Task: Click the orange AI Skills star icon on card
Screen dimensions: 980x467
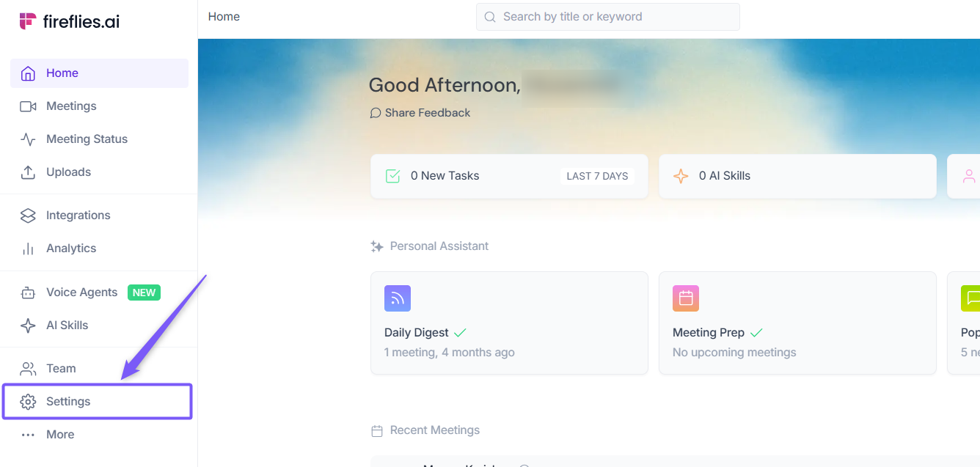Action: (x=681, y=176)
